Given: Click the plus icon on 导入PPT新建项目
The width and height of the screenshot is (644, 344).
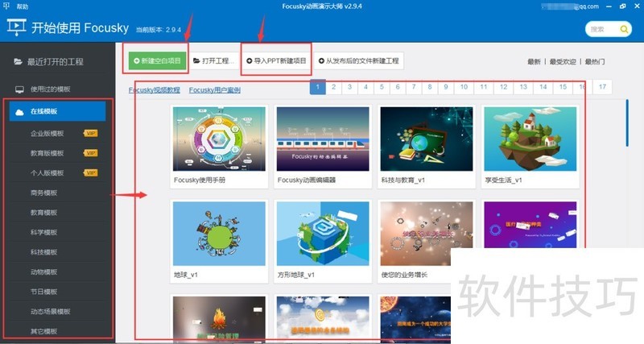Looking at the screenshot, I should click(x=250, y=61).
